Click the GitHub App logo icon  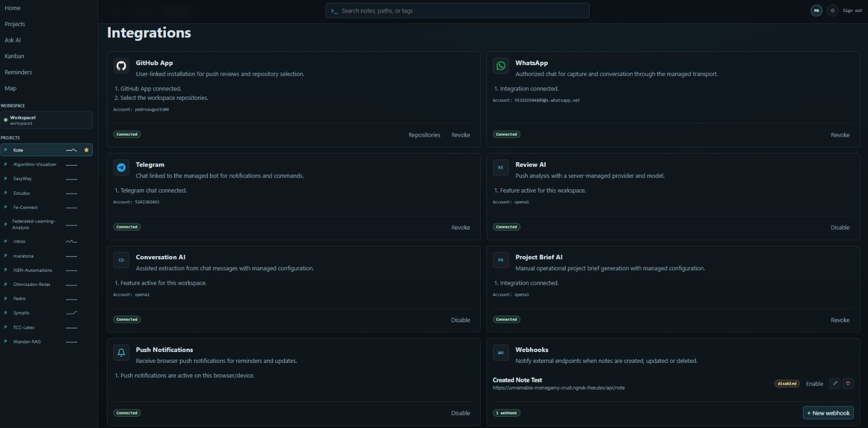click(121, 66)
